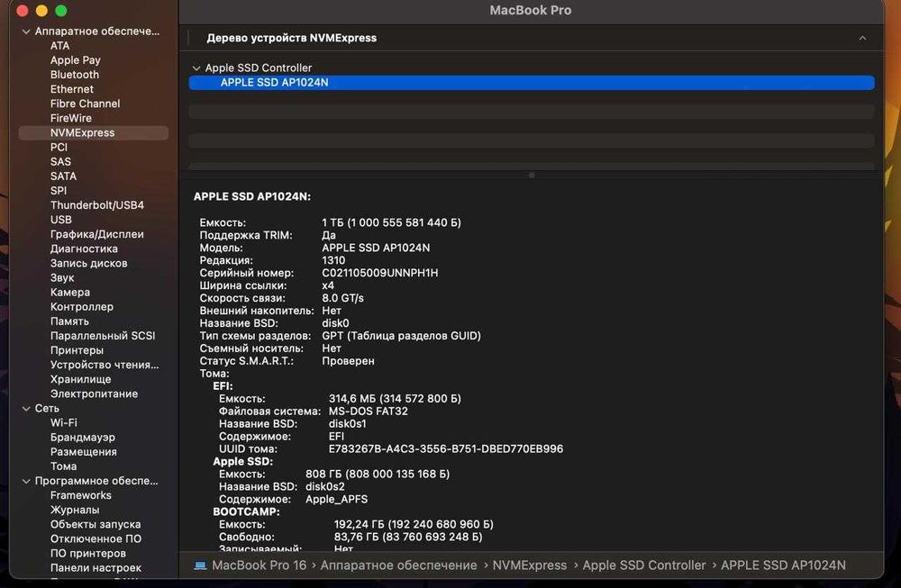Select Хранилище in the sidebar

click(x=80, y=380)
